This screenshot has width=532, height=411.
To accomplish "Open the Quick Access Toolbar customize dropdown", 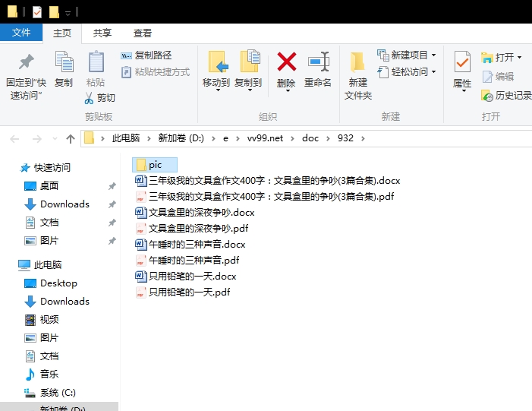I will [68, 13].
